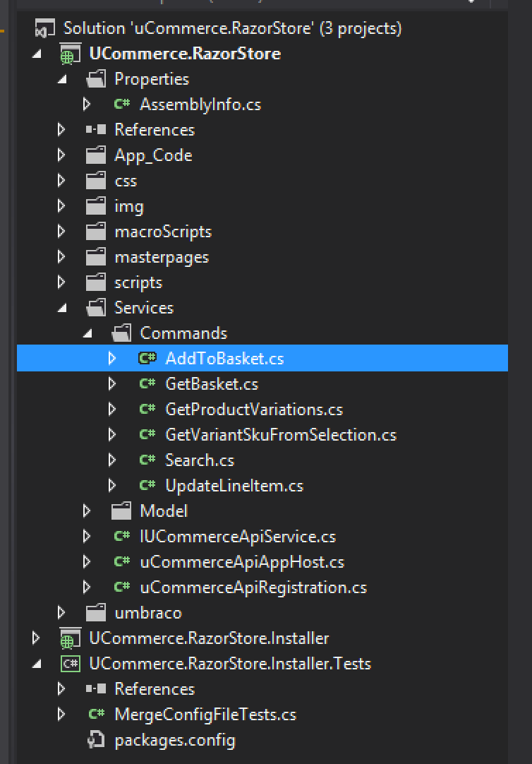The image size is (532, 764).
Task: Expand the GetProductVariations.cs node arrow
Action: (x=112, y=410)
